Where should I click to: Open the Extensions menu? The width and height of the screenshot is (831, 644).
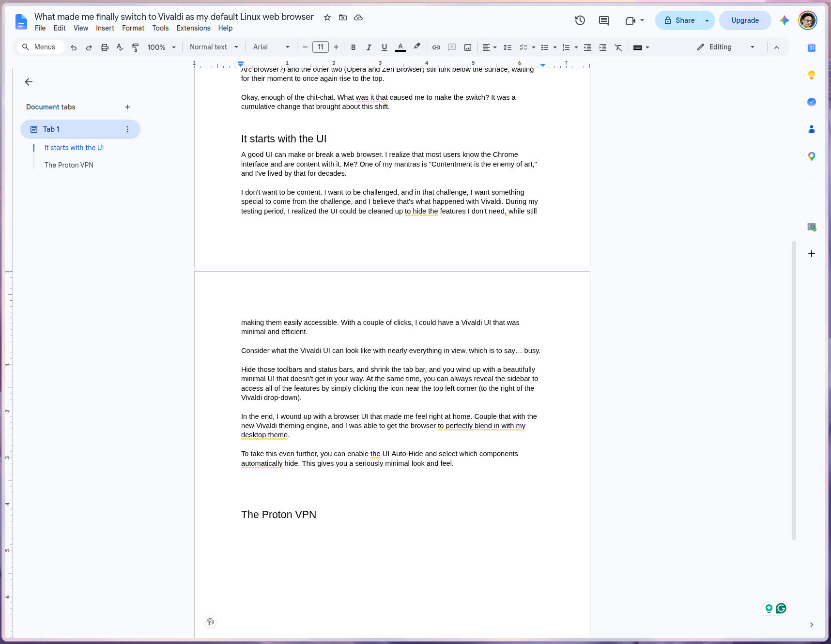click(193, 28)
